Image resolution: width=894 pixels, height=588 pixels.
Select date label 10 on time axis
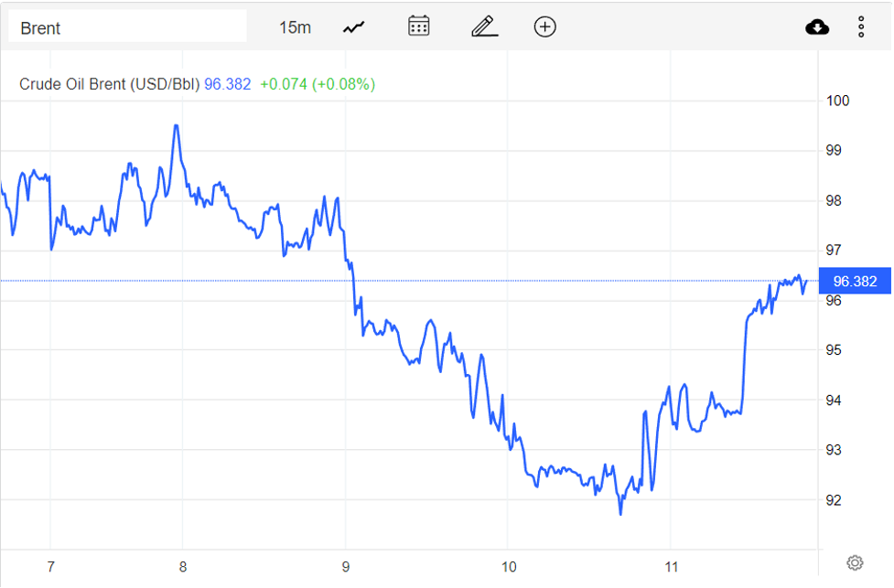pos(509,565)
